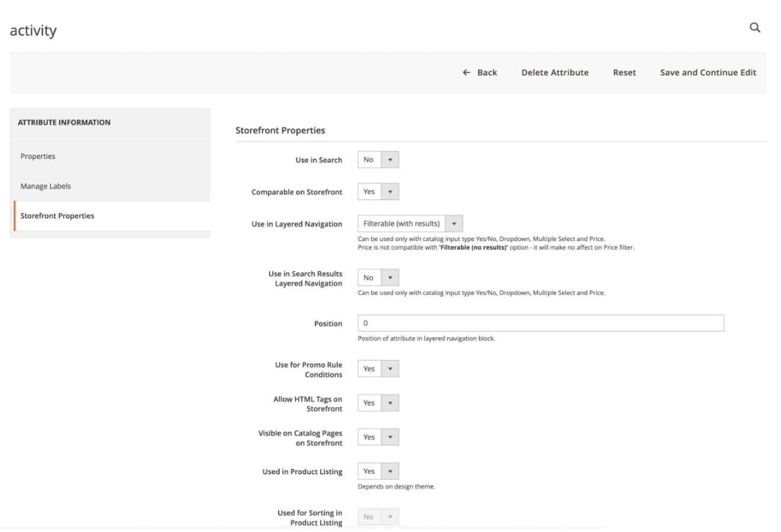Click Save and Continue Edit
The height and width of the screenshot is (532, 781).
[x=707, y=72]
